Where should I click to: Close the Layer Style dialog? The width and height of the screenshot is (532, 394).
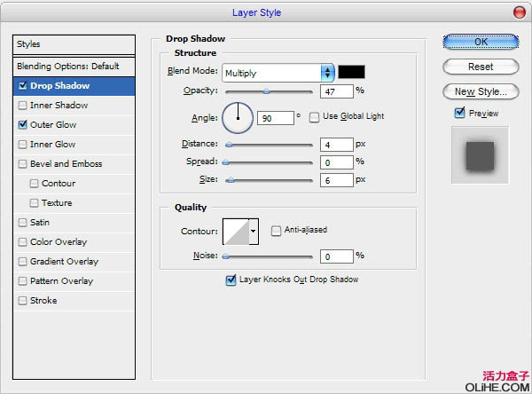tap(519, 12)
